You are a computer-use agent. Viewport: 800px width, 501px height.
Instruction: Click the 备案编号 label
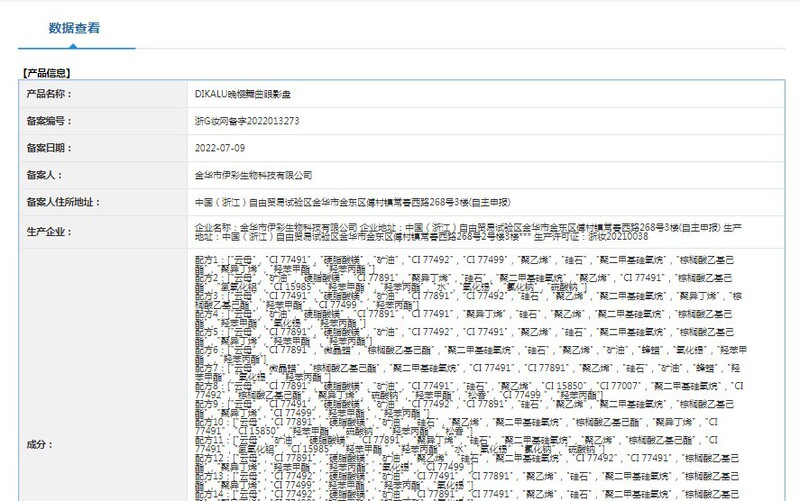49,121
